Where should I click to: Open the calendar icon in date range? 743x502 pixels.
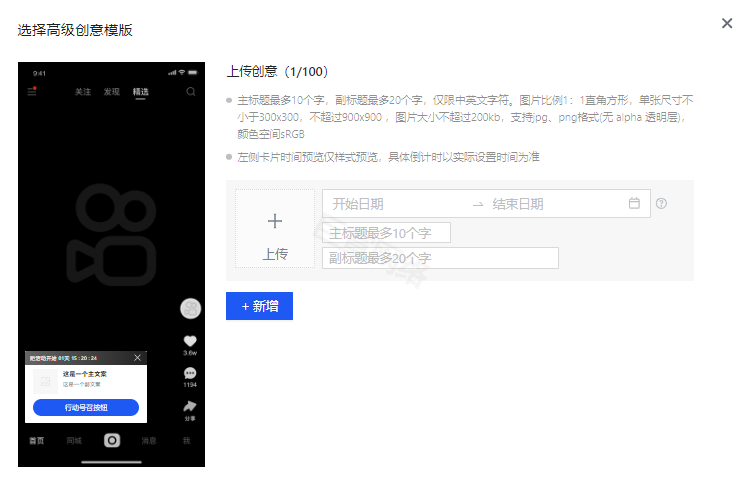click(634, 203)
